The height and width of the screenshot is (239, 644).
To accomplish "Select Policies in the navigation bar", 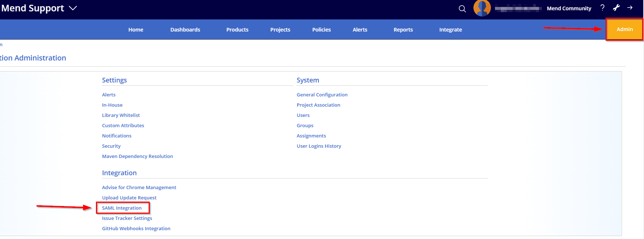I will pyautogui.click(x=321, y=30).
